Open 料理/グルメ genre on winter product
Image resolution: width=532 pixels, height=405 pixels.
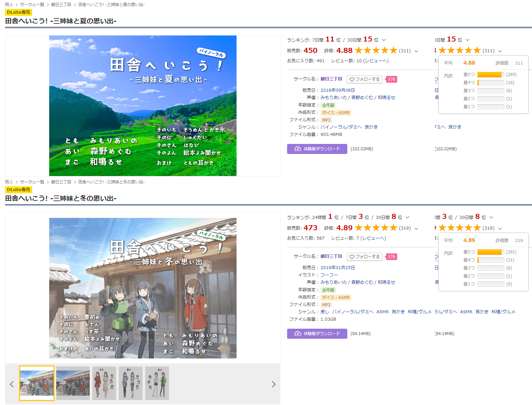(420, 312)
